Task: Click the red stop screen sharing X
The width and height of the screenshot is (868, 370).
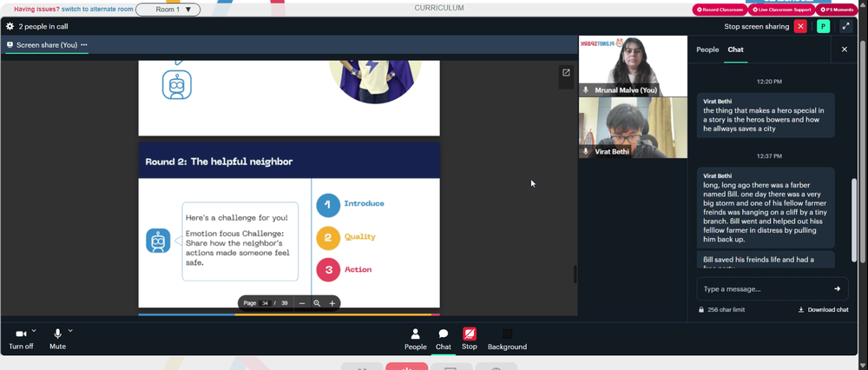Action: (x=800, y=26)
